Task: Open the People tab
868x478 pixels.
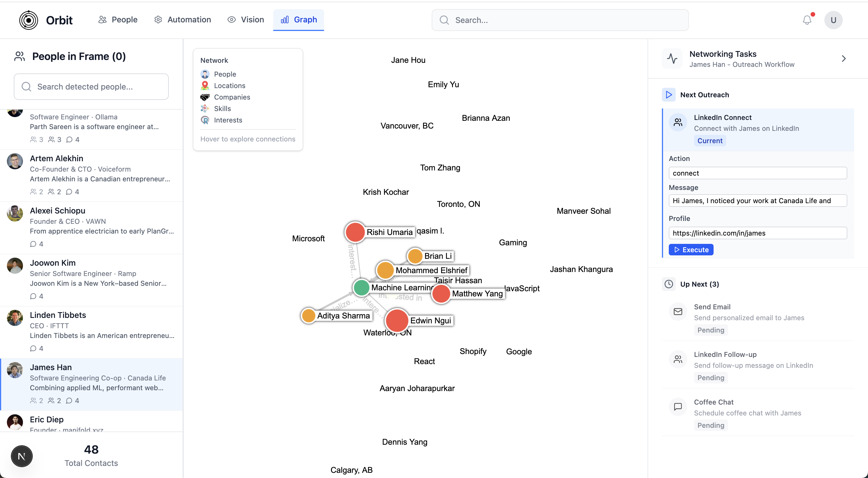Action: tap(118, 20)
